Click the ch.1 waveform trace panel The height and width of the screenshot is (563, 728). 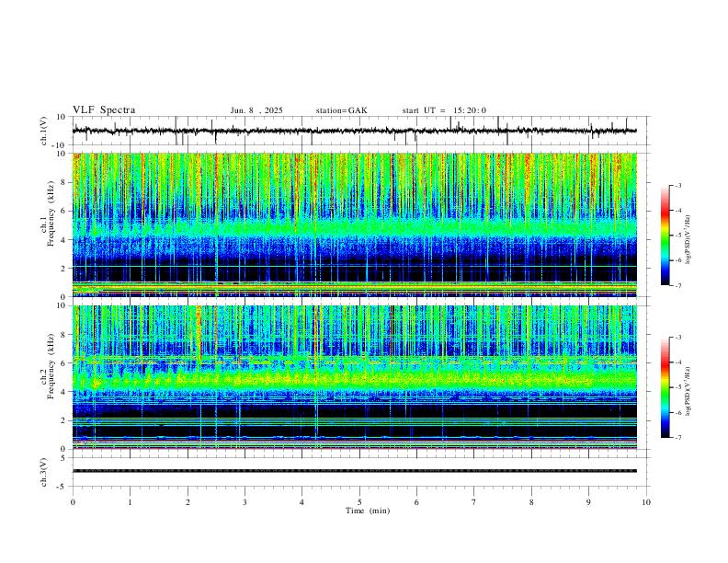click(x=359, y=131)
